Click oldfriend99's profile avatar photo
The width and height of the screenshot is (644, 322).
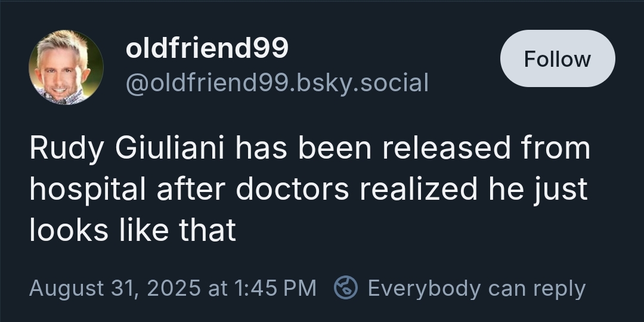tap(66, 67)
